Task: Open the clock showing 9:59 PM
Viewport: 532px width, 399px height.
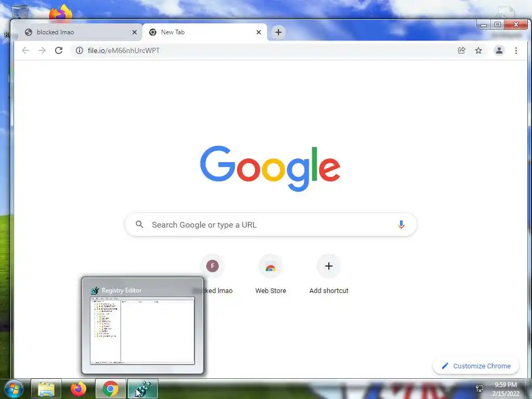Action: pyautogui.click(x=506, y=389)
